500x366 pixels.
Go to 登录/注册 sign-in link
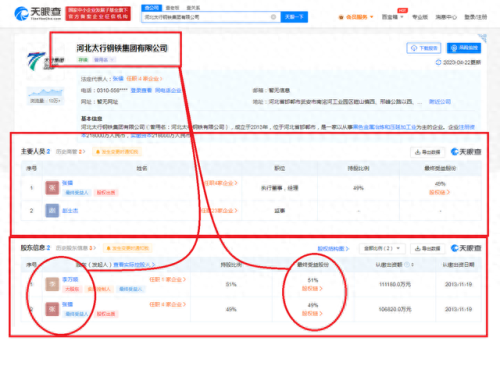pyautogui.click(x=476, y=17)
